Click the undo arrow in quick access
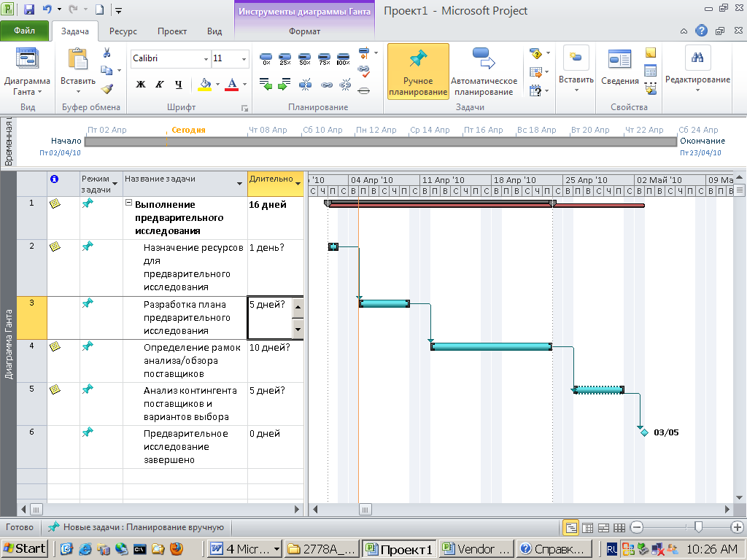This screenshot has height=560, width=747. point(47,9)
